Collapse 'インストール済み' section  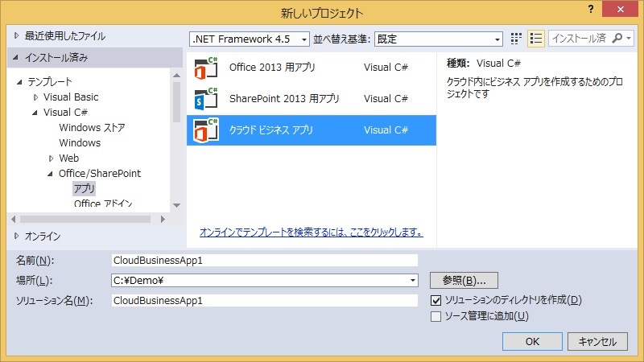coord(15,57)
